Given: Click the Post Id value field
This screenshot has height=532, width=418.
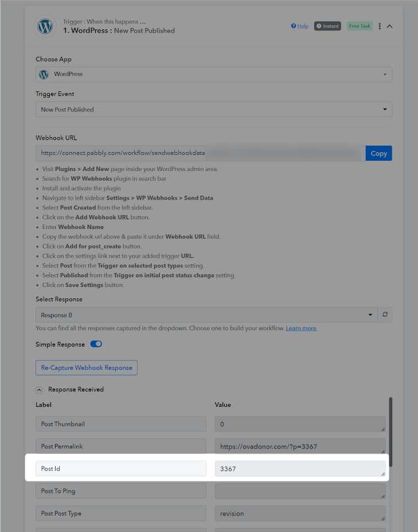Looking at the screenshot, I should click(x=300, y=468).
